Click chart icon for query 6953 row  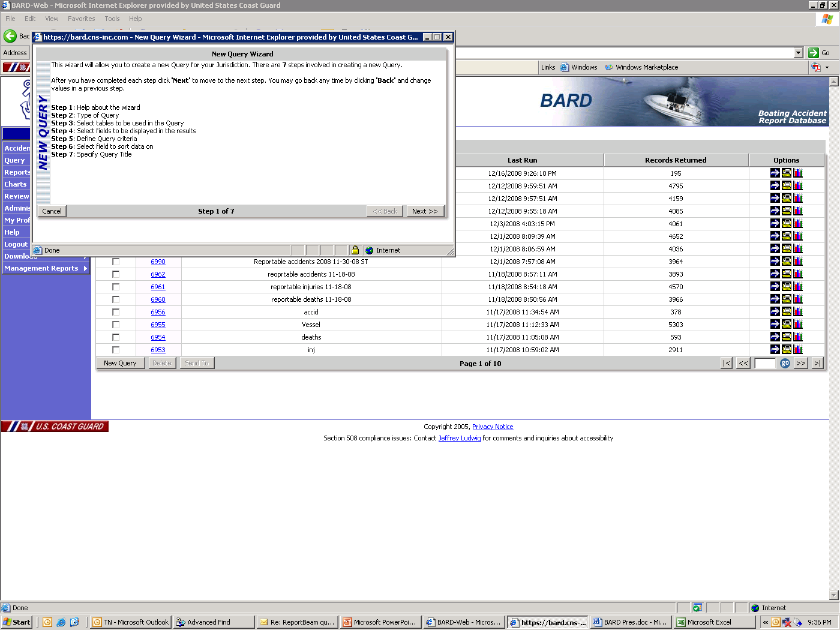pos(798,350)
